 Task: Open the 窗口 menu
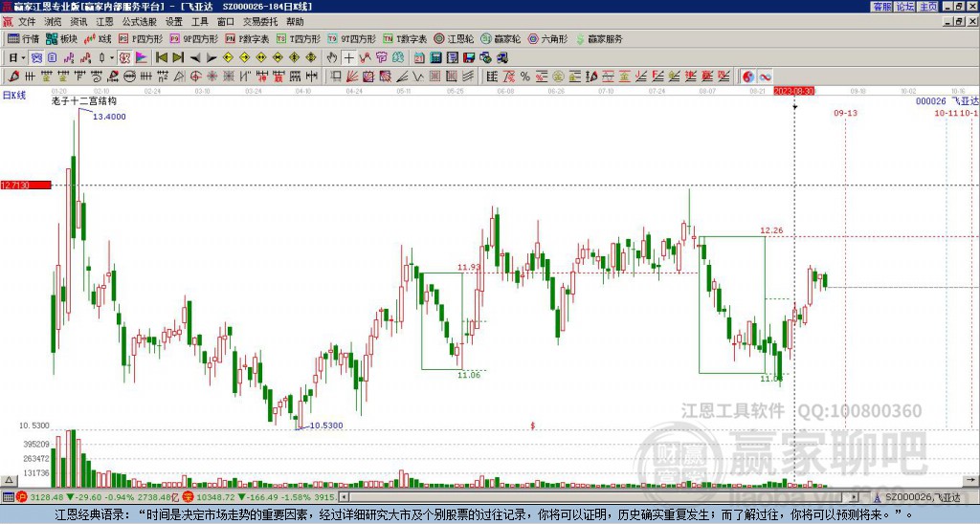point(226,22)
